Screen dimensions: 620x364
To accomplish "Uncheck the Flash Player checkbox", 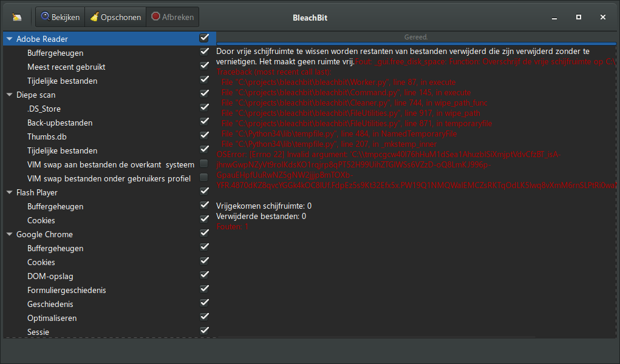I will 204,191.
